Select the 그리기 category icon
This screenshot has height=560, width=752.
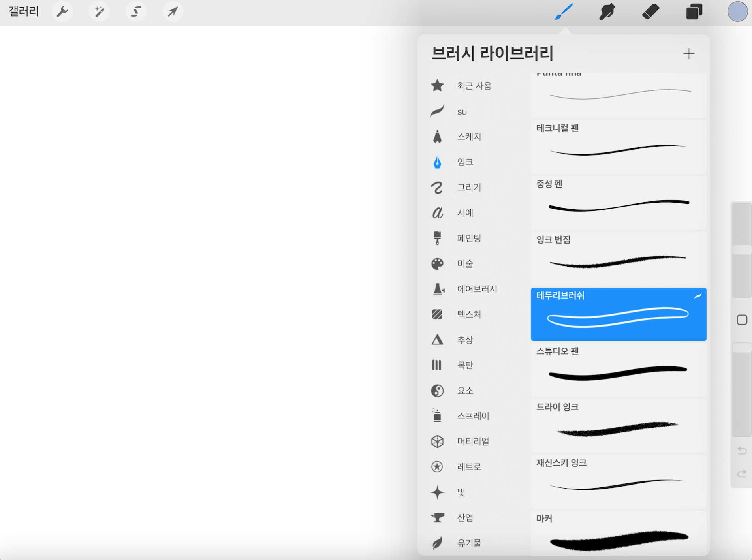click(x=437, y=187)
